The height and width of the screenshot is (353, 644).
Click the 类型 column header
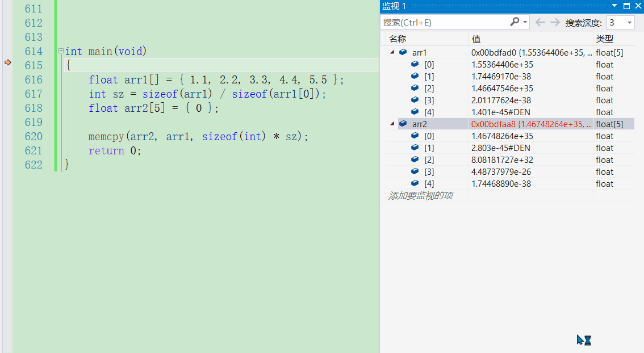[x=613, y=39]
